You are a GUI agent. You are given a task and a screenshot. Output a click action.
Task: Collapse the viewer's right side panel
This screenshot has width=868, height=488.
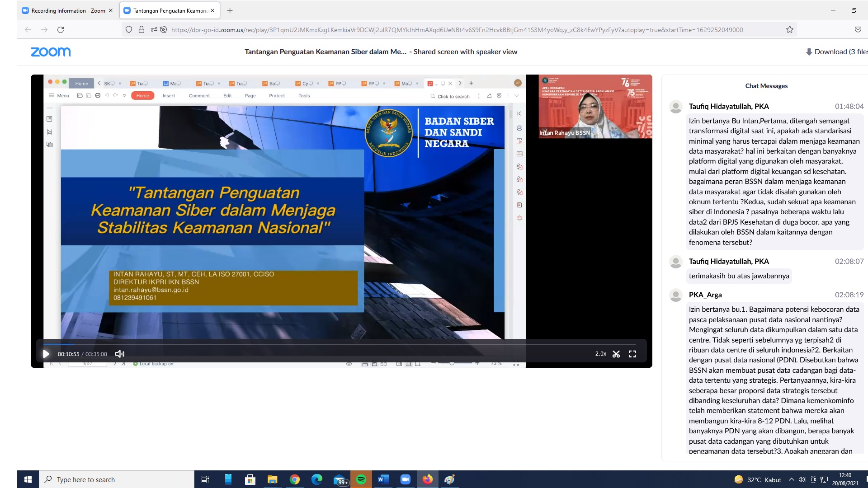(519, 113)
